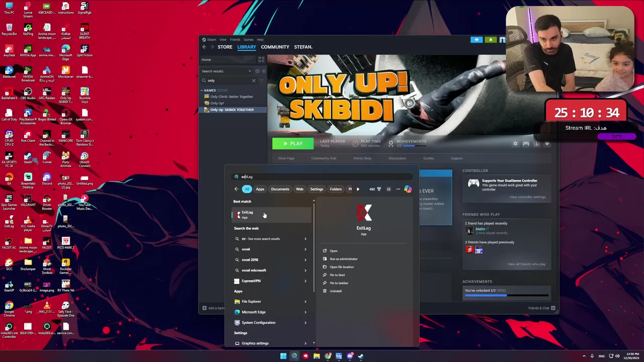The image size is (644, 362).
Task: Open Battle.net desktop shortcut
Action: [9, 72]
